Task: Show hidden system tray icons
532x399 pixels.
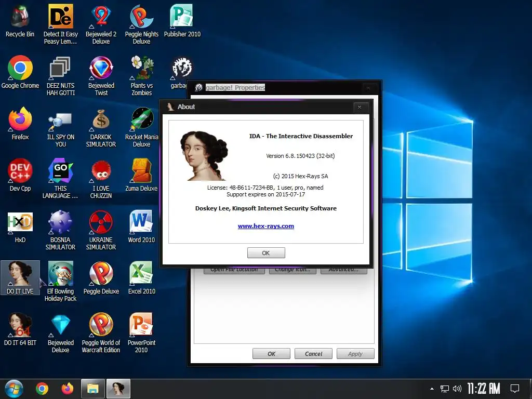Action: [x=432, y=389]
